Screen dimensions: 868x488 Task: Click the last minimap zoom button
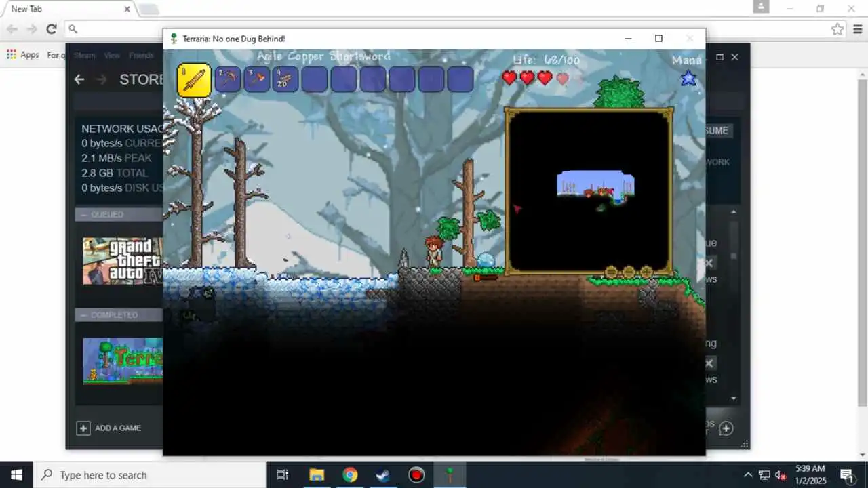646,272
